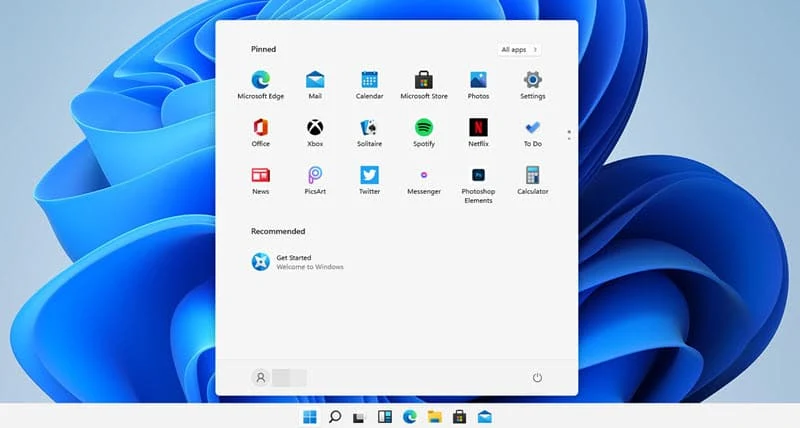
Task: Open Task View on the taskbar
Action: click(360, 417)
